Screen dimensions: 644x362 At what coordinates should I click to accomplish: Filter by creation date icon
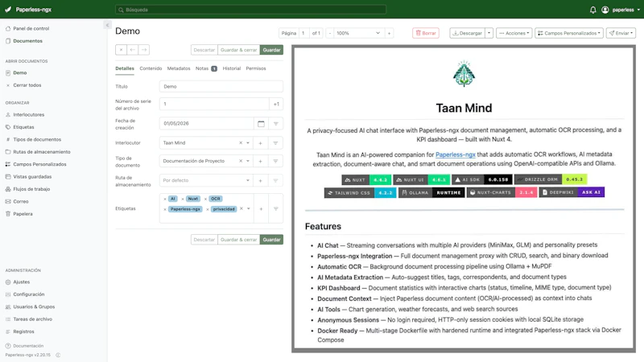275,124
